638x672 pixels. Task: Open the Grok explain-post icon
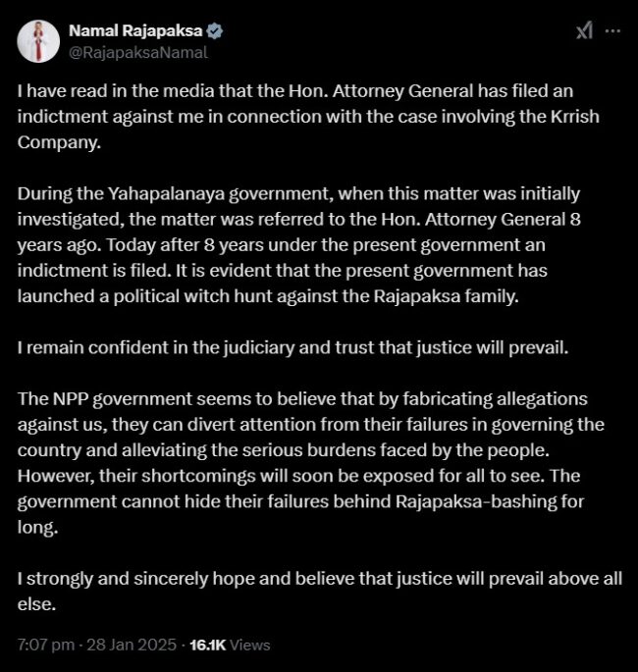[584, 30]
